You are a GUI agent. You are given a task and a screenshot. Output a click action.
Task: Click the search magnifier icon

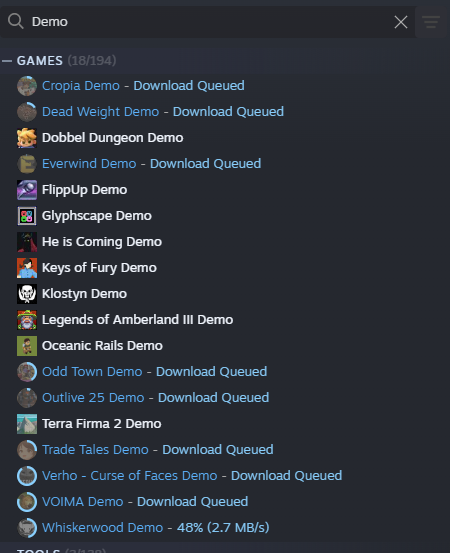pos(16,22)
